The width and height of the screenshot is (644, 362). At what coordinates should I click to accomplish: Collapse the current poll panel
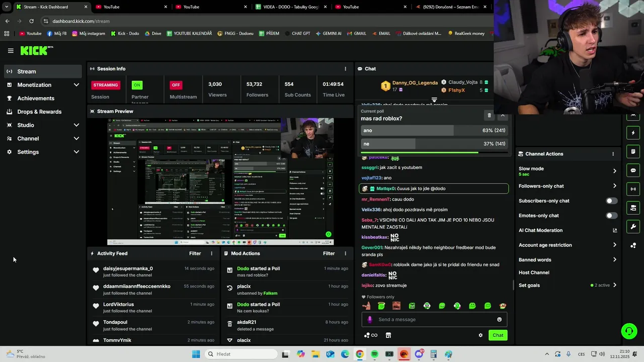coord(503,116)
